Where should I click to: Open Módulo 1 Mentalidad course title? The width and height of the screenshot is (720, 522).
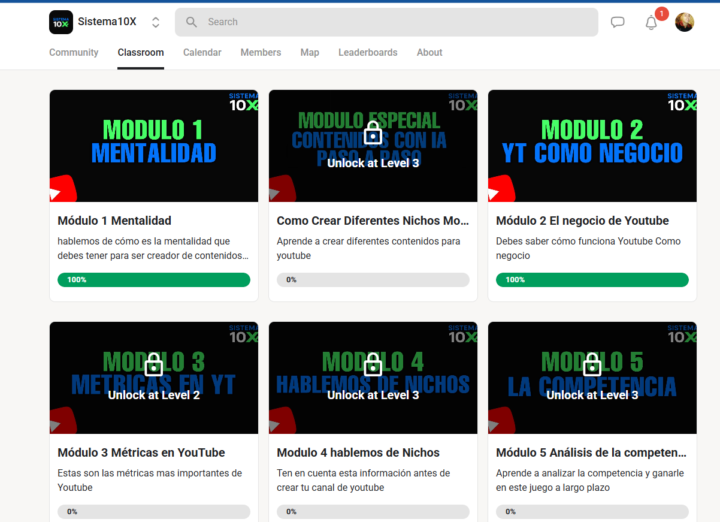coord(114,221)
